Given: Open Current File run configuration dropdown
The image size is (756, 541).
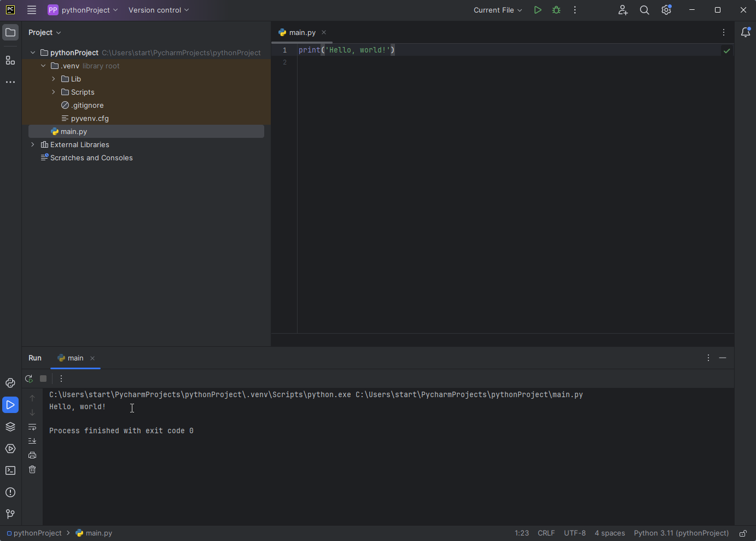Looking at the screenshot, I should tap(498, 10).
